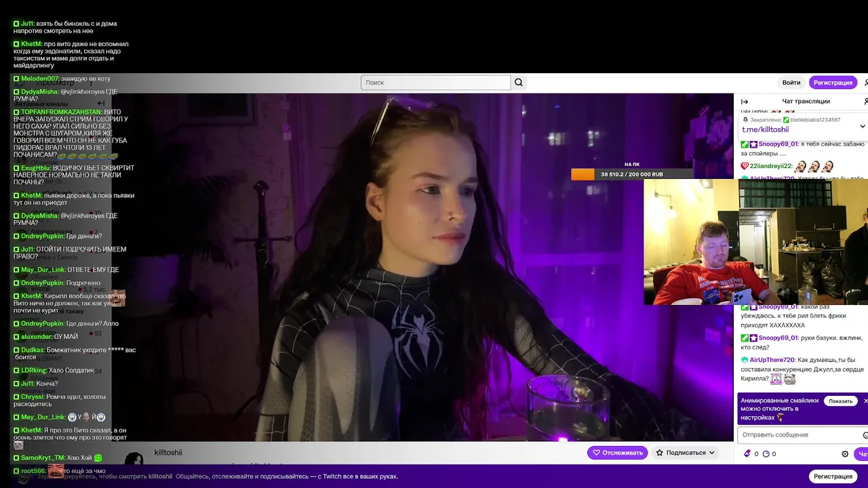
Task: Click overlay chat name ExugHblu
Action: click(x=36, y=168)
